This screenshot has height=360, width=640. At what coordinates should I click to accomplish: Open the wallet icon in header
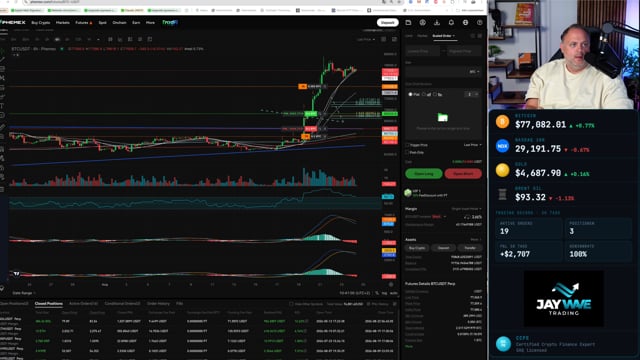408,22
